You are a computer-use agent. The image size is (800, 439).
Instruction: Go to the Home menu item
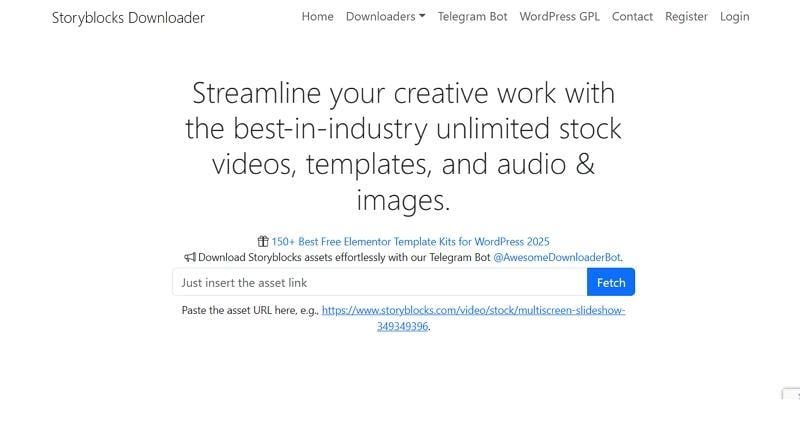click(x=317, y=16)
